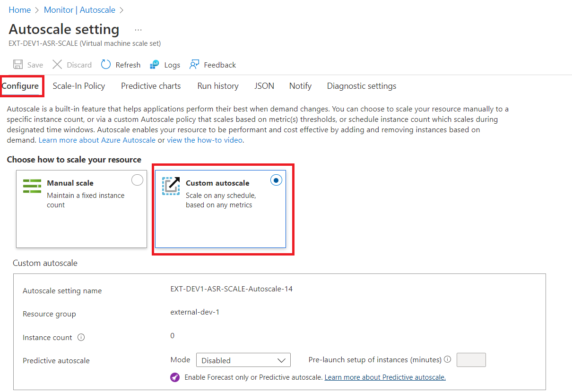This screenshot has width=572, height=392.
Task: Click the Pre-launch setup minutes input field
Action: tap(471, 360)
